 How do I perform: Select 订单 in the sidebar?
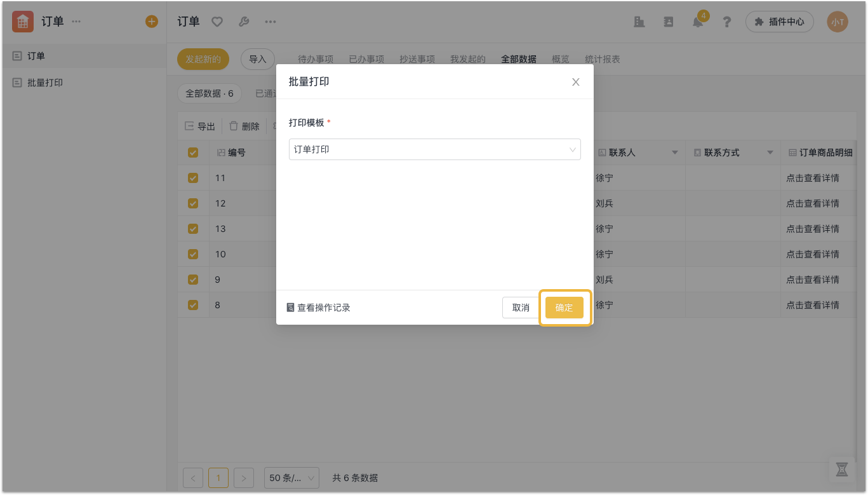coord(84,56)
